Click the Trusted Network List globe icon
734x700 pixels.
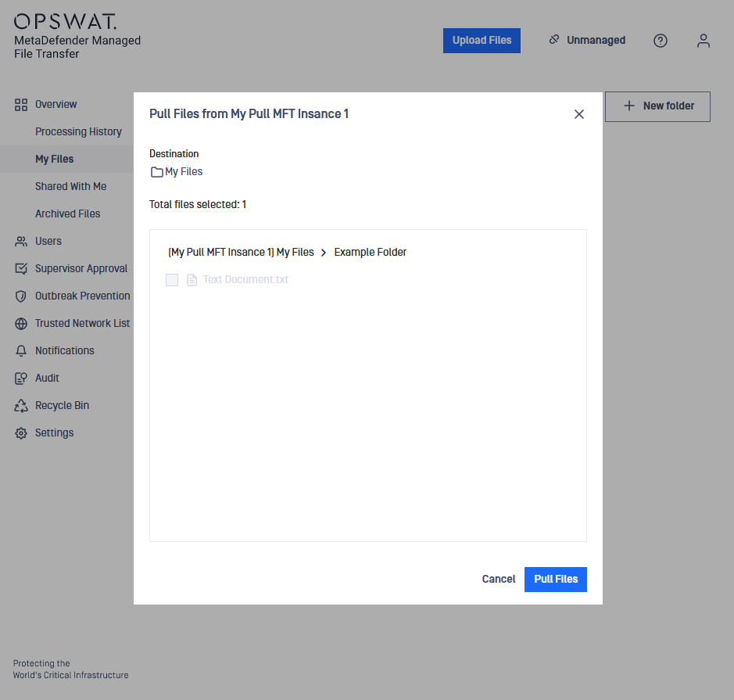click(21, 324)
